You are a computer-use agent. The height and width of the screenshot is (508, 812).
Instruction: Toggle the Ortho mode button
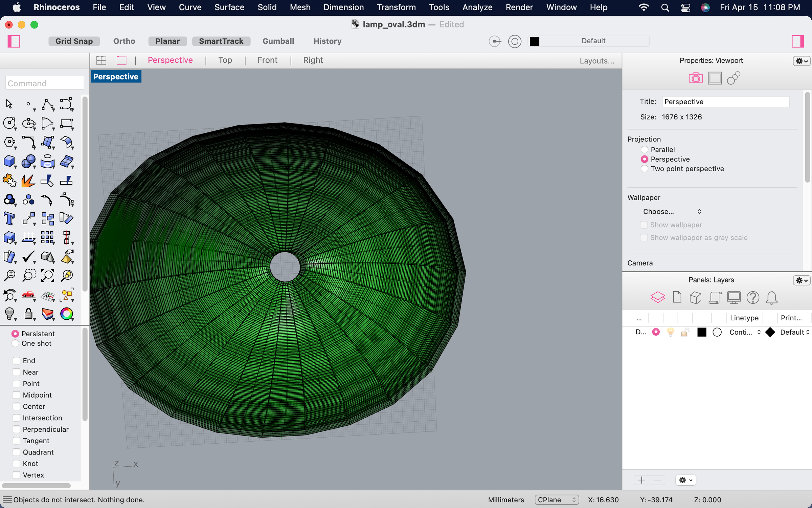124,41
